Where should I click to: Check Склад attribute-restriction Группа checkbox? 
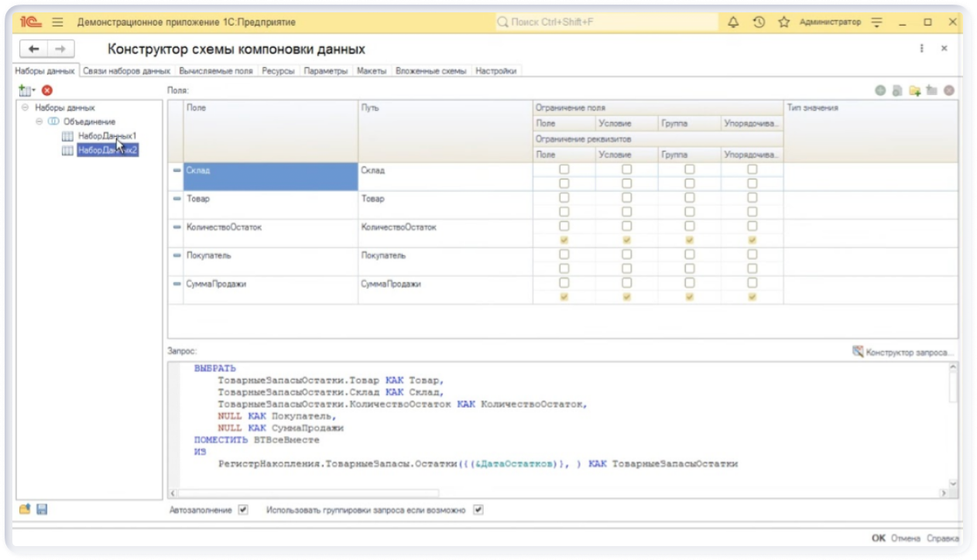click(x=690, y=183)
